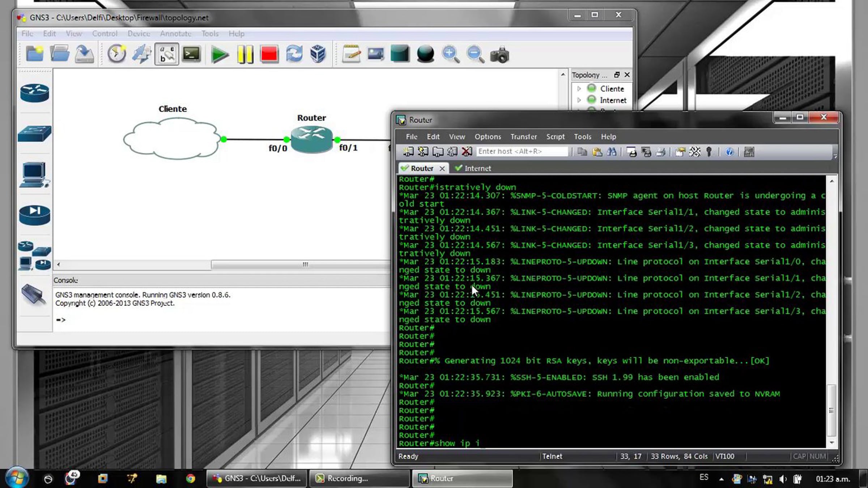Expand the Router toolbar overflow arrow
Viewport: 868px width, 488px height.
pos(835,156)
